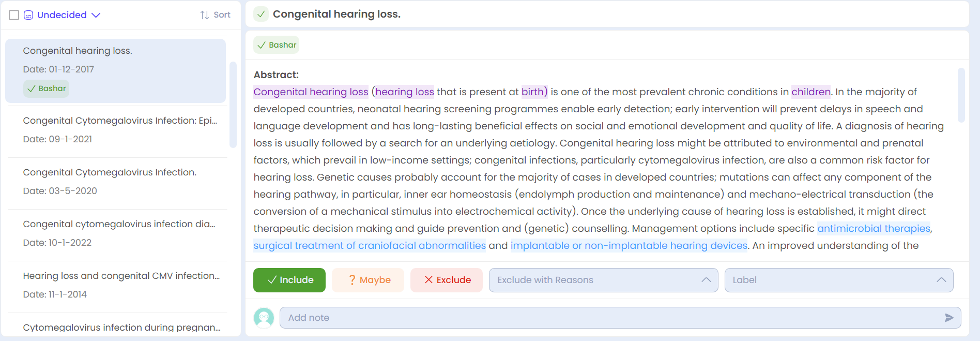This screenshot has width=980, height=341.
Task: Click the user avatar beside the note field
Action: (x=264, y=318)
